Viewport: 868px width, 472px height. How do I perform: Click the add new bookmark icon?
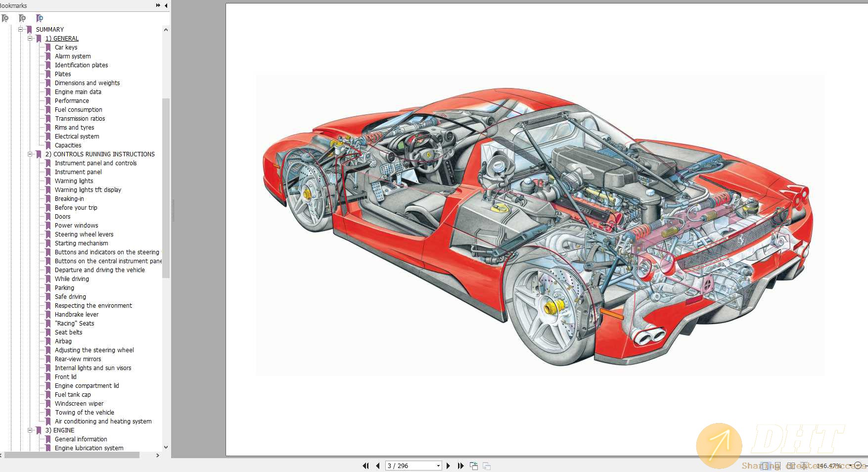pyautogui.click(x=22, y=18)
